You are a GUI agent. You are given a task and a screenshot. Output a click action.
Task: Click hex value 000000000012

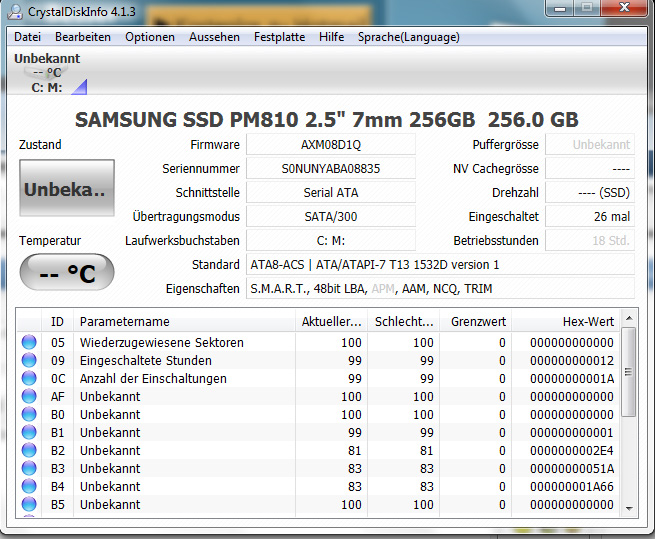[x=571, y=361]
